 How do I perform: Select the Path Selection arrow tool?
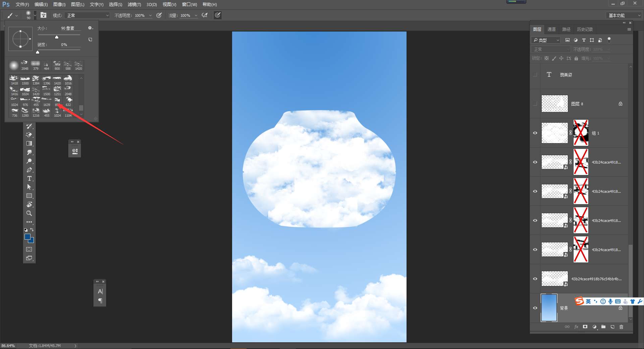[x=29, y=187]
